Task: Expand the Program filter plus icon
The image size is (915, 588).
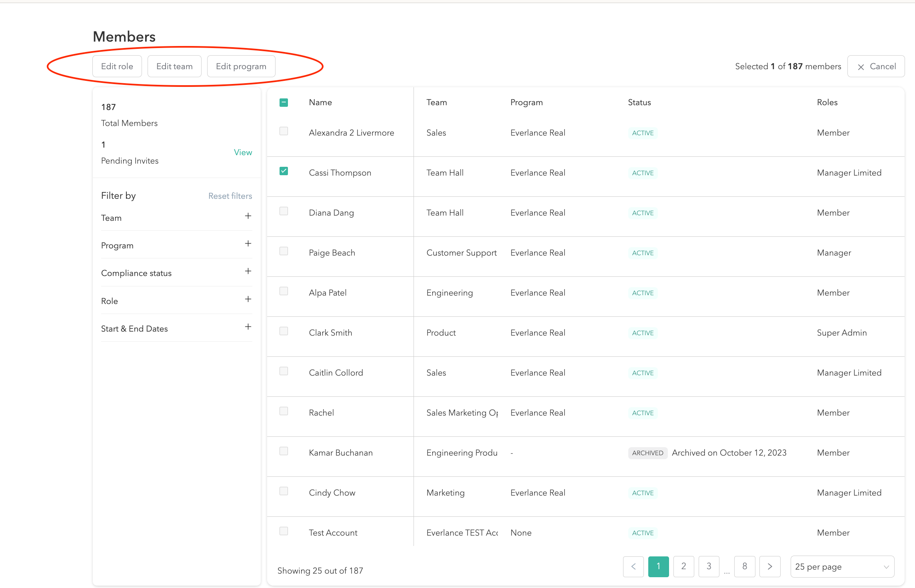Action: tap(248, 244)
